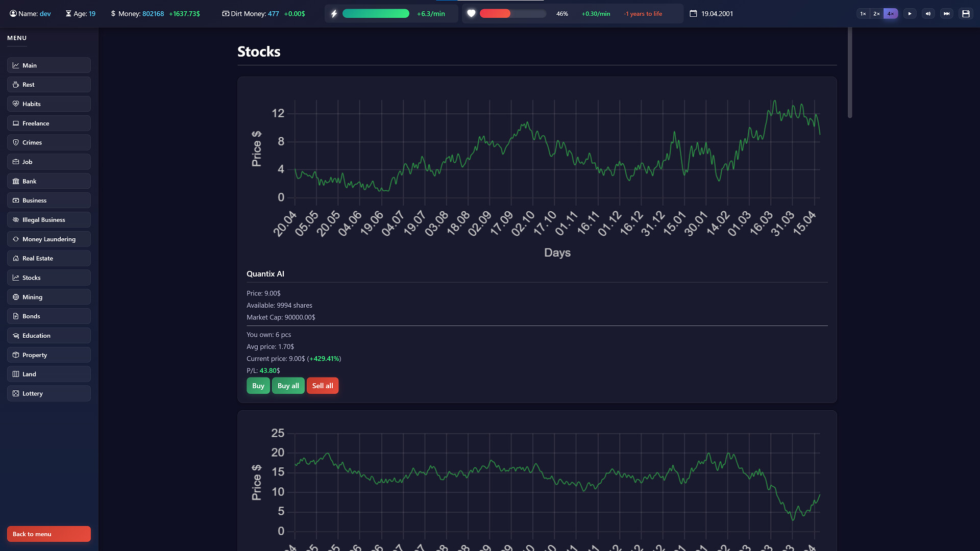Click the player profile icon
The height and width of the screenshot is (551, 980).
[13, 14]
